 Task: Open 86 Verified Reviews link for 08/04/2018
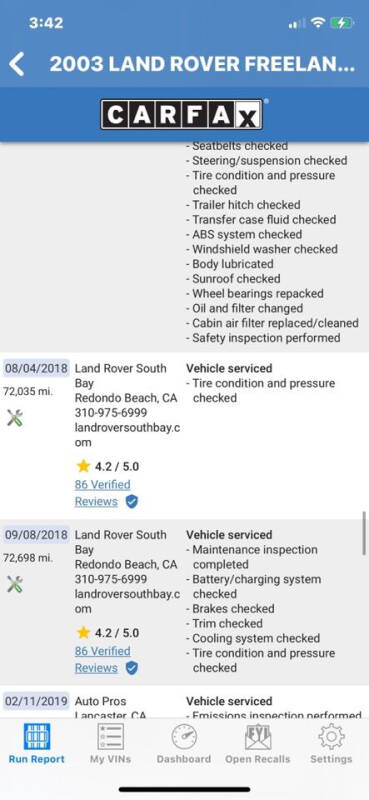pos(103,493)
